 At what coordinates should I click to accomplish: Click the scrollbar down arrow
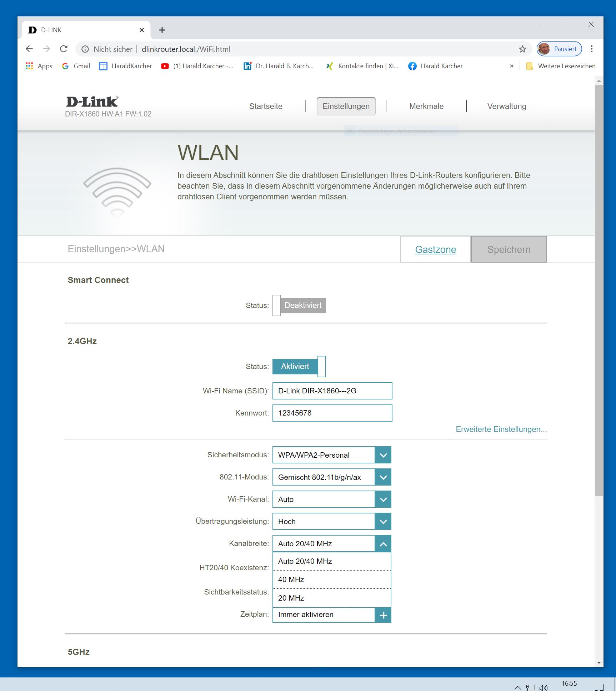(x=599, y=663)
